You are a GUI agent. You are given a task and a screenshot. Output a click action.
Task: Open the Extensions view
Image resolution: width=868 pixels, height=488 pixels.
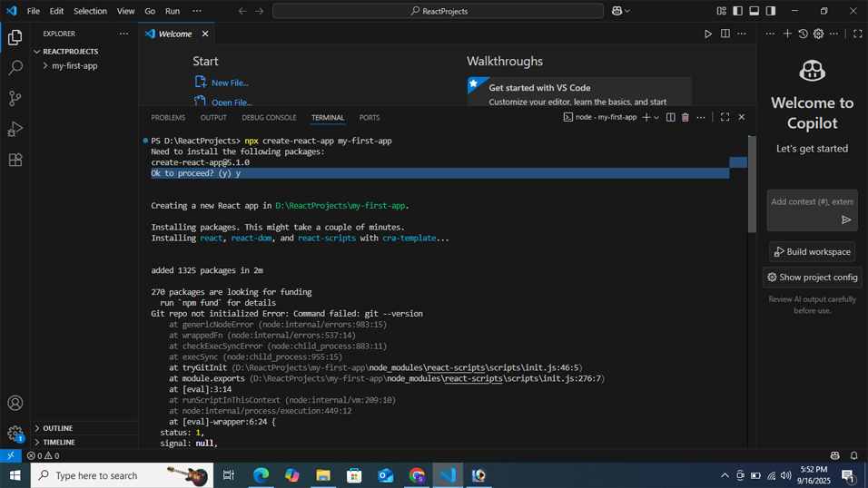(x=15, y=160)
